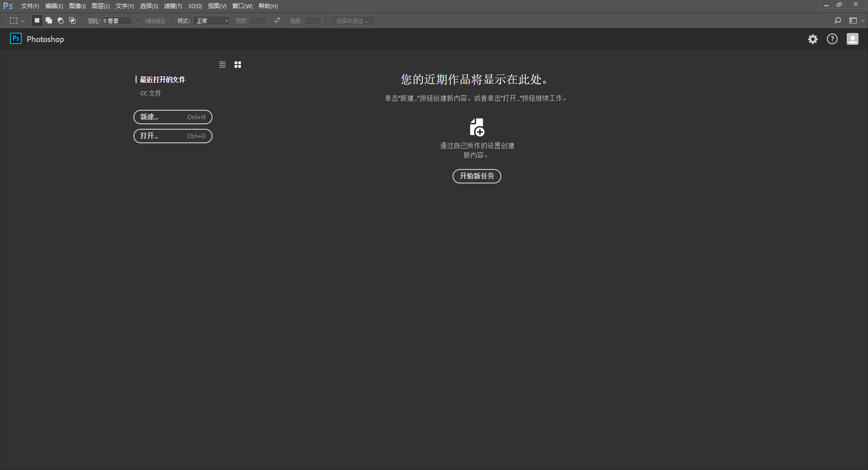Open the 文件(F) menu

30,6
